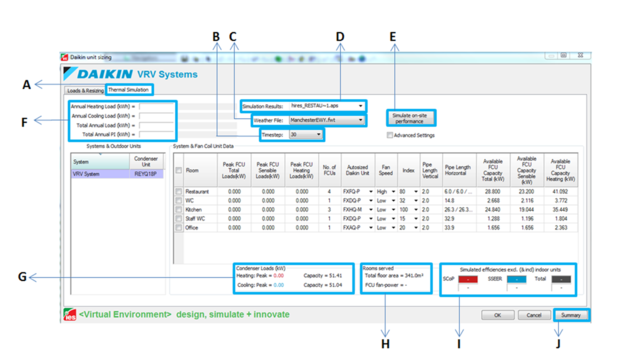Click the red SCoP efficiency swatch
The width and height of the screenshot is (624, 363).
point(468,279)
